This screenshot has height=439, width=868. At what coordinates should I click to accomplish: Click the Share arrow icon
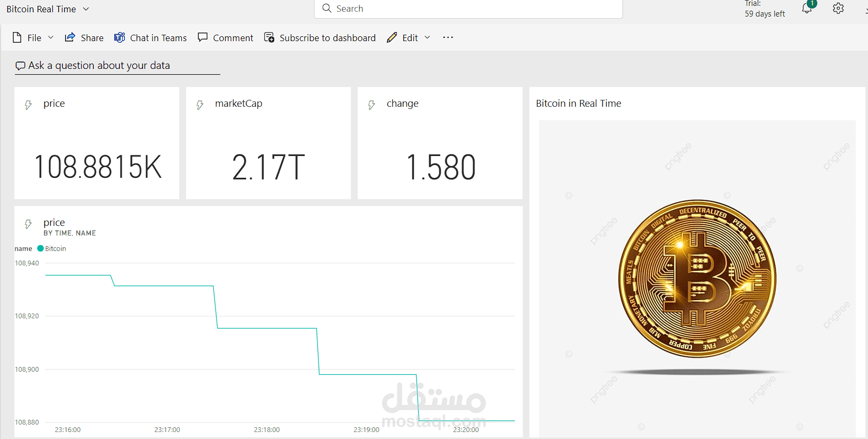coord(70,37)
